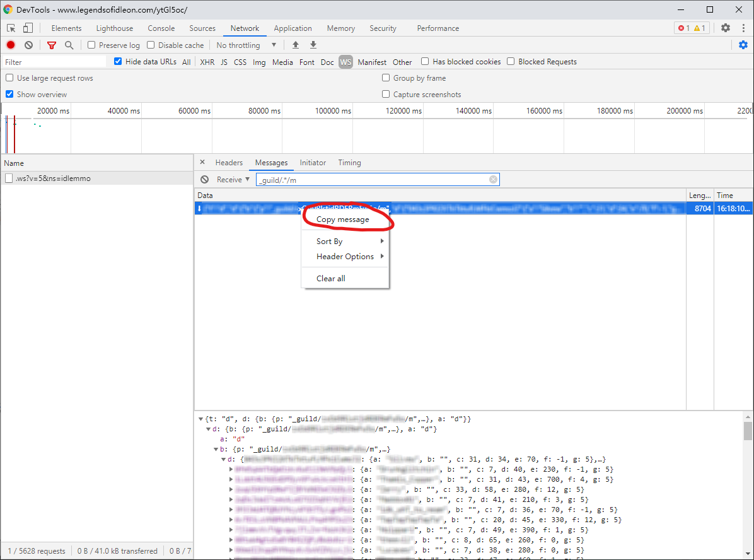Viewport: 754px width, 560px height.
Task: Open the Sources panel tab
Action: click(x=202, y=28)
